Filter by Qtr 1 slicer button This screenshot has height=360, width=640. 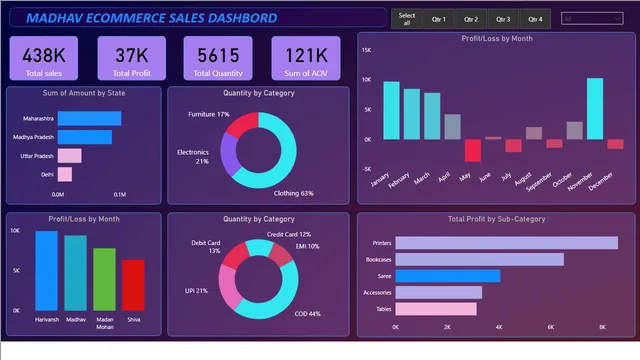point(439,19)
